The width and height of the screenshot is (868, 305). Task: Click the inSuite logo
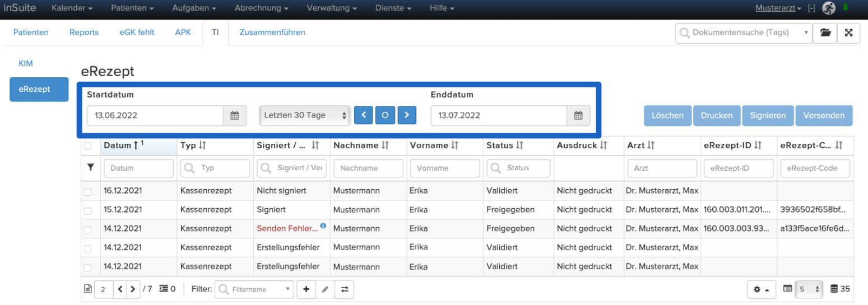[20, 8]
